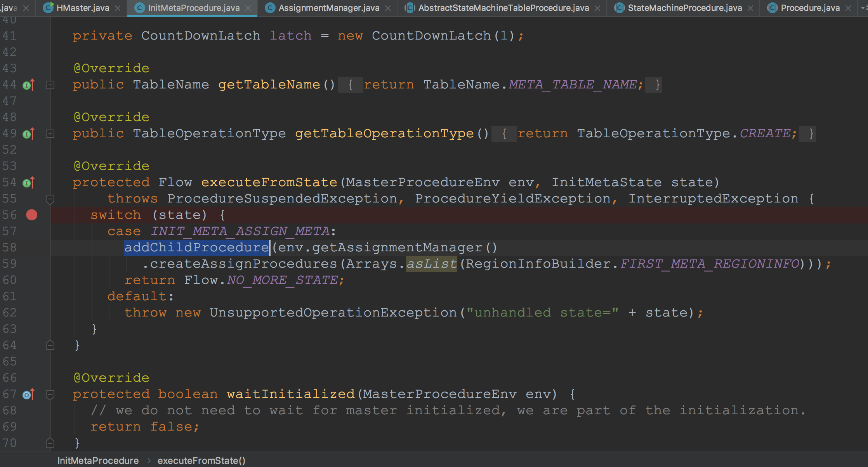Click executeFromState() breadcrumb item

click(x=201, y=460)
